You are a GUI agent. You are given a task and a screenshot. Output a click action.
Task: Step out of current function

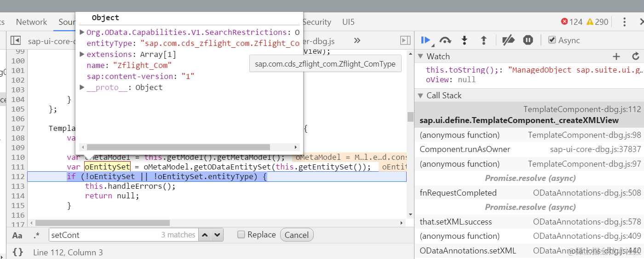pyautogui.click(x=483, y=40)
